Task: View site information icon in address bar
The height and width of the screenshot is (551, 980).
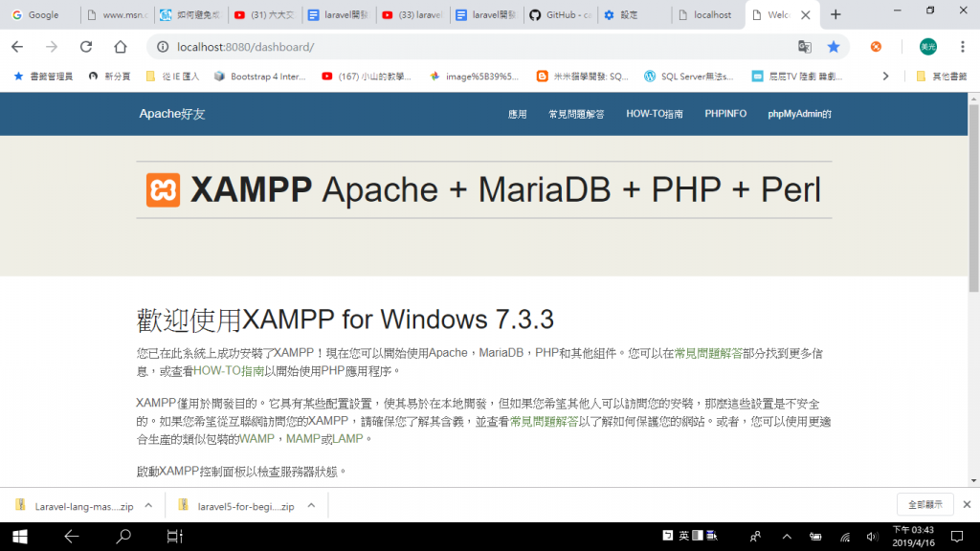Action: pyautogui.click(x=163, y=47)
